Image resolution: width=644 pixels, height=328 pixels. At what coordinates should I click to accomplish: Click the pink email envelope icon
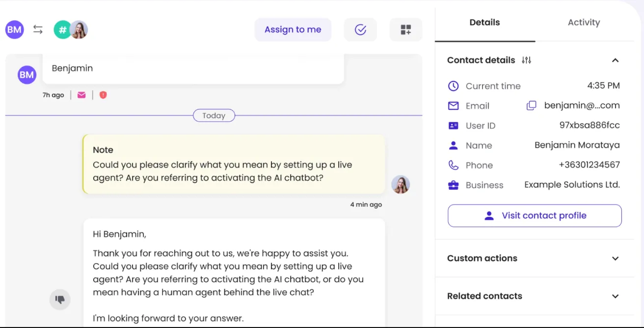81,95
